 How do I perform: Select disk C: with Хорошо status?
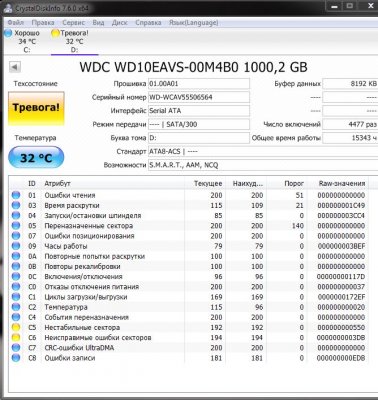(x=22, y=41)
